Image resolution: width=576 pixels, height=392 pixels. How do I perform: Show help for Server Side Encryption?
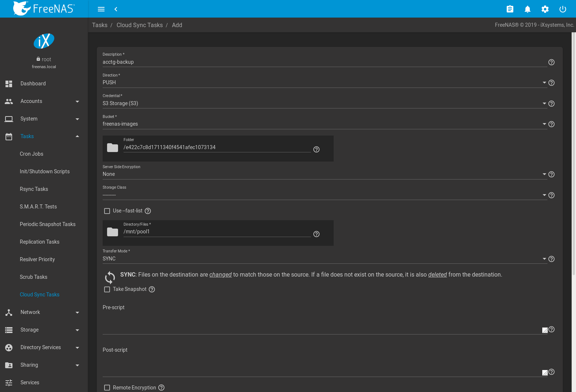551,174
